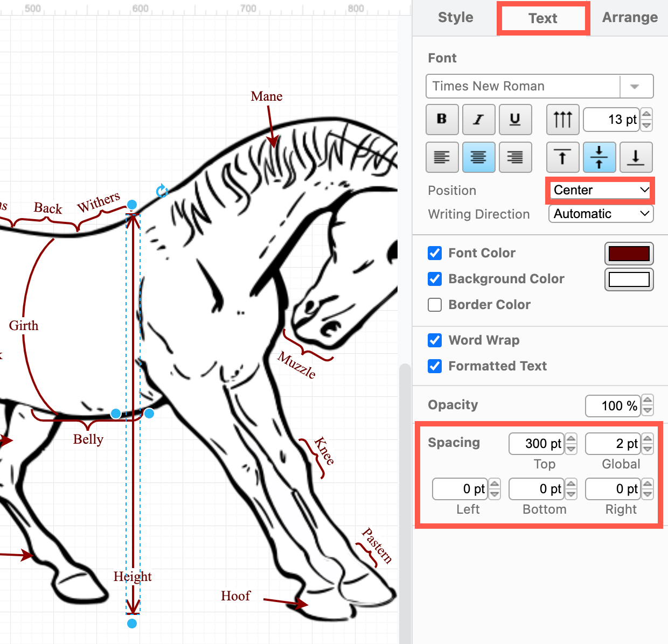Set vertical alignment to top
Image resolution: width=668 pixels, height=644 pixels.
pos(562,157)
